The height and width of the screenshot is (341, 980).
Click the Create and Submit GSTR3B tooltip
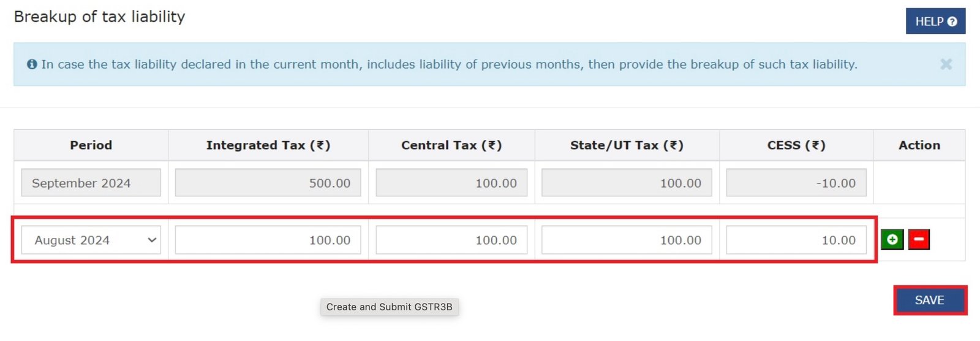coord(390,307)
